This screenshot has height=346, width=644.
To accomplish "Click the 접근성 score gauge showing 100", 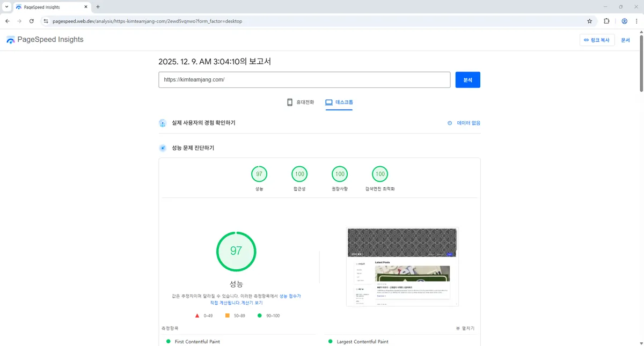I will 299,174.
